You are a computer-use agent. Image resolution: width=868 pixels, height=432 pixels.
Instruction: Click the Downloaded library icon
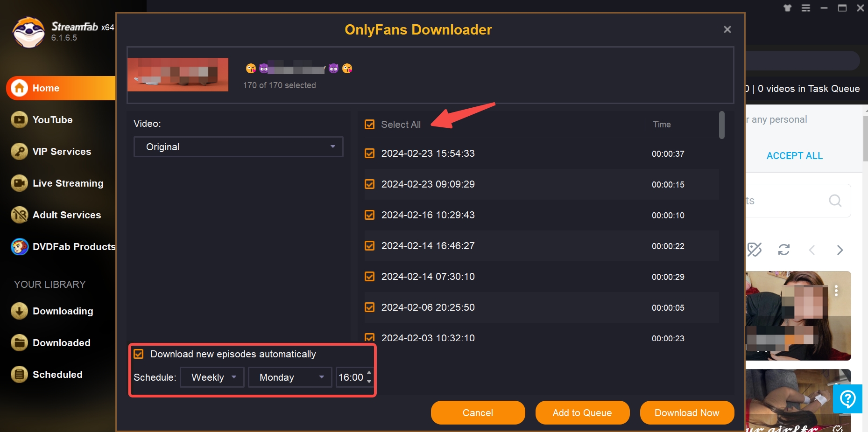click(19, 343)
